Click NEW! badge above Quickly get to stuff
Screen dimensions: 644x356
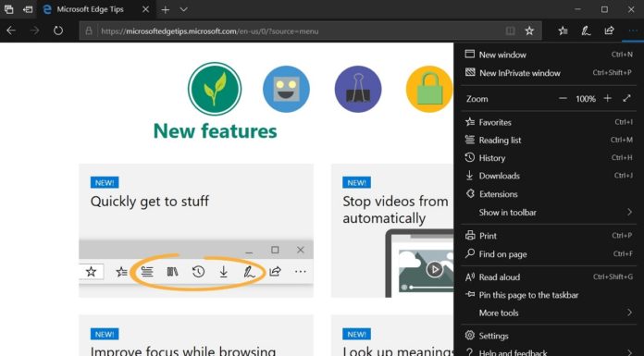click(105, 183)
